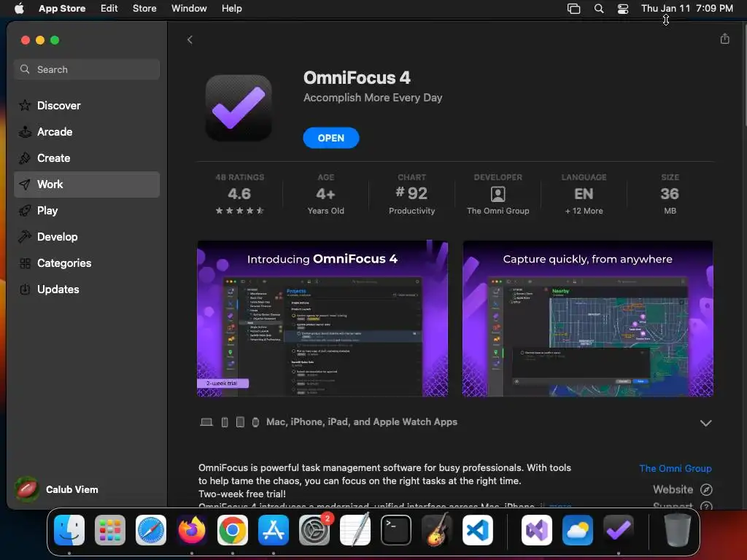Launch OmniFocus from the Dock

[619, 530]
